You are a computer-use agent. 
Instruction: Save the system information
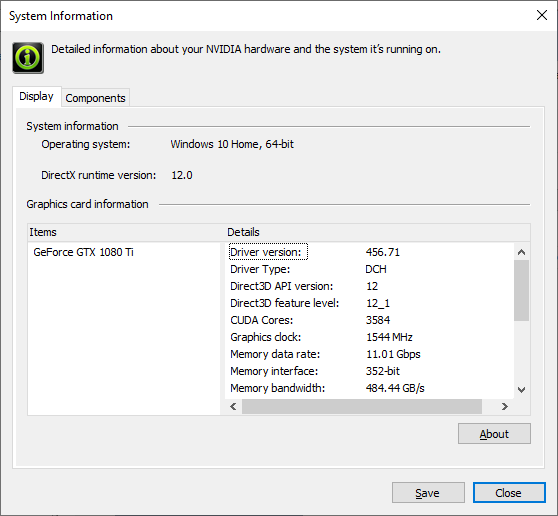[x=428, y=493]
